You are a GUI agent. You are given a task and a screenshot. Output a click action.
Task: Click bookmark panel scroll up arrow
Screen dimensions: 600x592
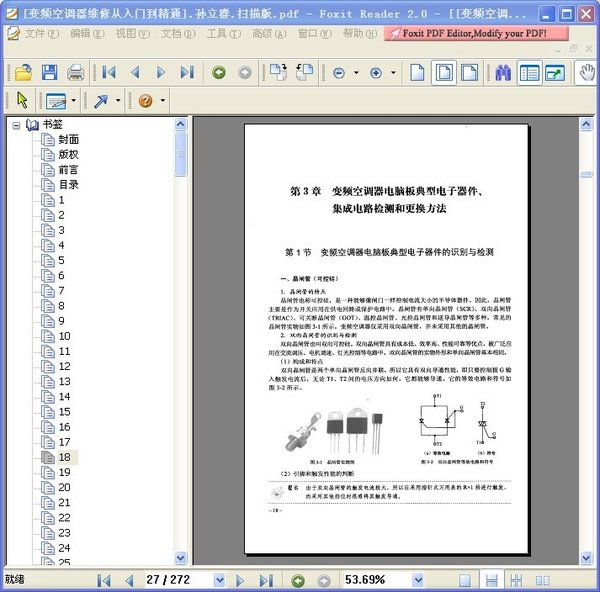[180, 124]
